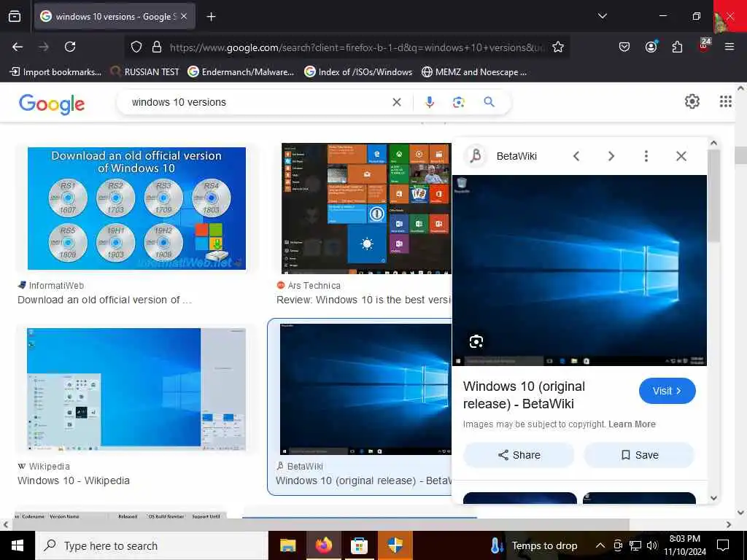The width and height of the screenshot is (747, 560).
Task: Click the Share button
Action: coord(519,455)
